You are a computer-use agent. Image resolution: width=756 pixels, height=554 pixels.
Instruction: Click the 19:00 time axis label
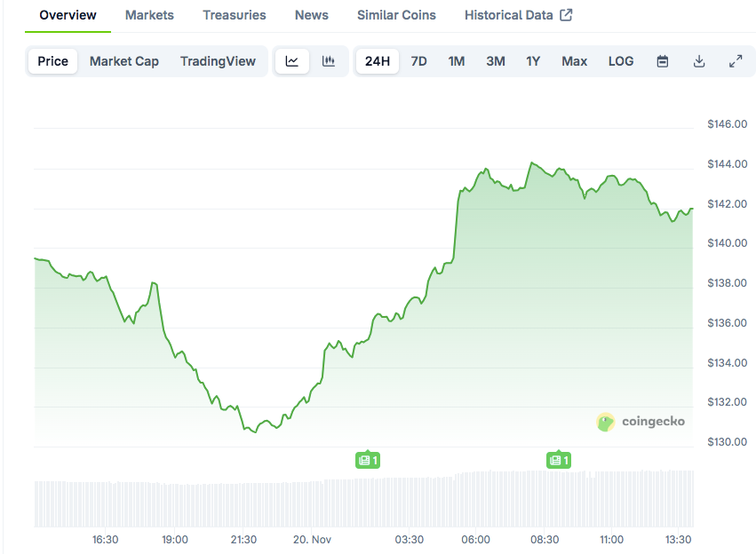[174, 540]
